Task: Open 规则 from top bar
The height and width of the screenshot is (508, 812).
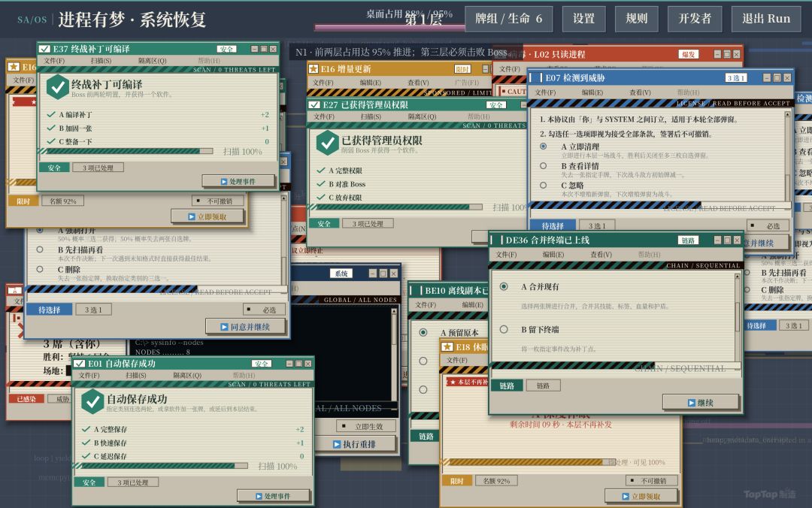Action: point(637,19)
